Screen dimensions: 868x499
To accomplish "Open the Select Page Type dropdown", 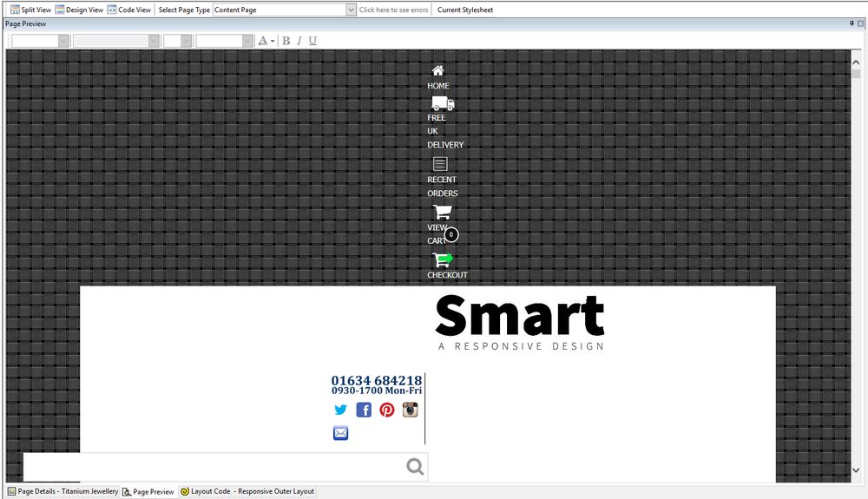I will tap(351, 10).
